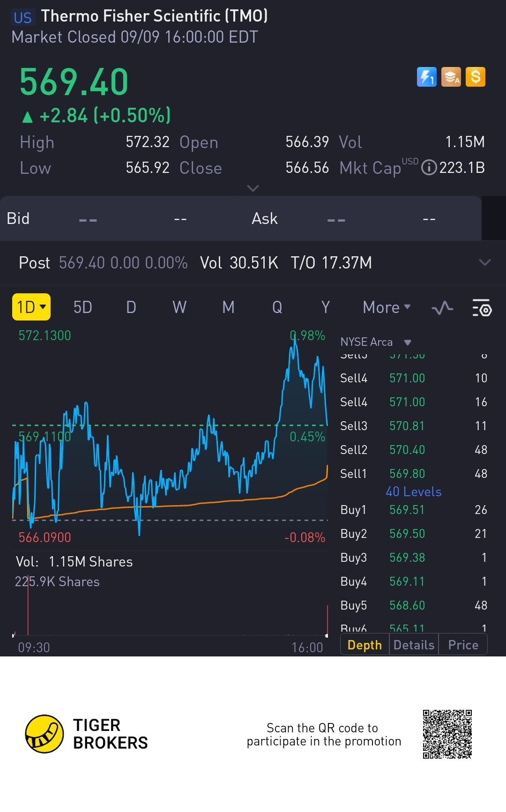Tap the Thermo Fisher Scientific (TMO) title
The width and height of the screenshot is (506, 812).
154,16
